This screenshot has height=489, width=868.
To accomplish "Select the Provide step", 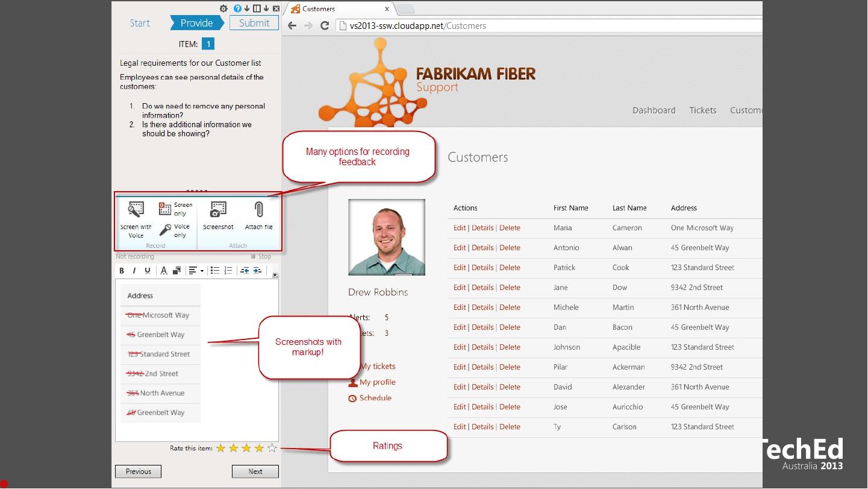I will [196, 23].
